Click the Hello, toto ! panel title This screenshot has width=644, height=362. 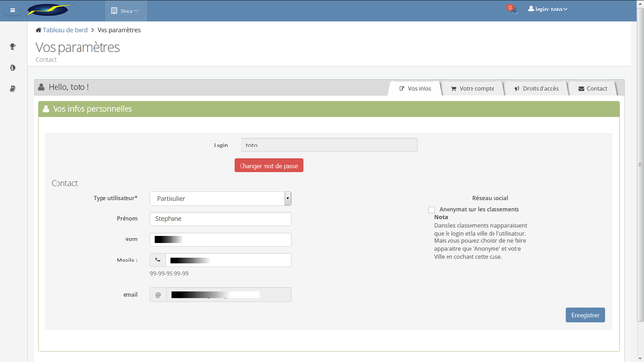[69, 87]
